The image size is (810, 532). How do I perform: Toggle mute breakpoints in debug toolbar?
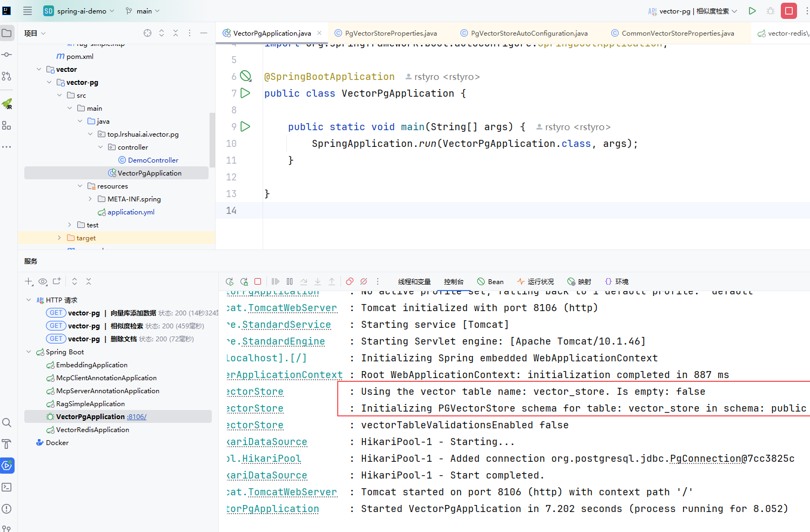pyautogui.click(x=364, y=281)
